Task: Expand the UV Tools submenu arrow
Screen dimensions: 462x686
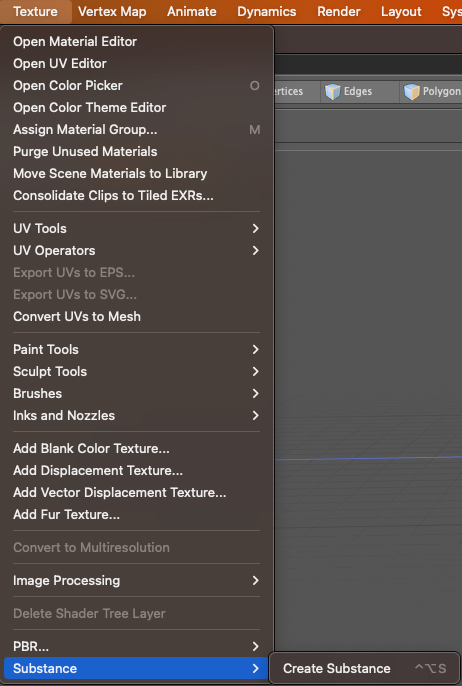Action: tap(256, 228)
